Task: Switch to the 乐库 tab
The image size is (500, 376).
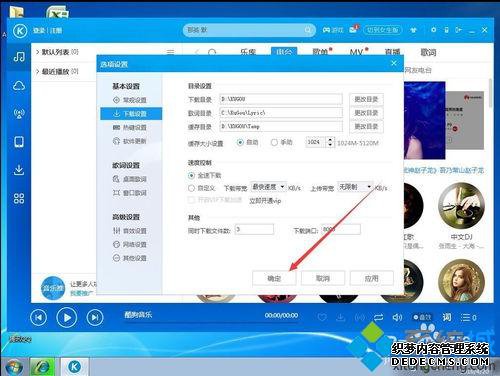Action: point(248,52)
